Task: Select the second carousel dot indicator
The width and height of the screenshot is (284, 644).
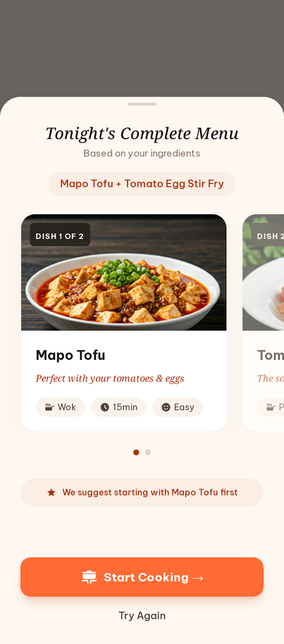Action: coord(148,452)
